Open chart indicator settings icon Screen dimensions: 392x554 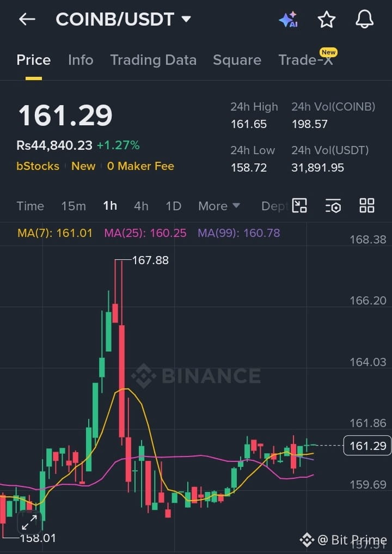pyautogui.click(x=333, y=205)
